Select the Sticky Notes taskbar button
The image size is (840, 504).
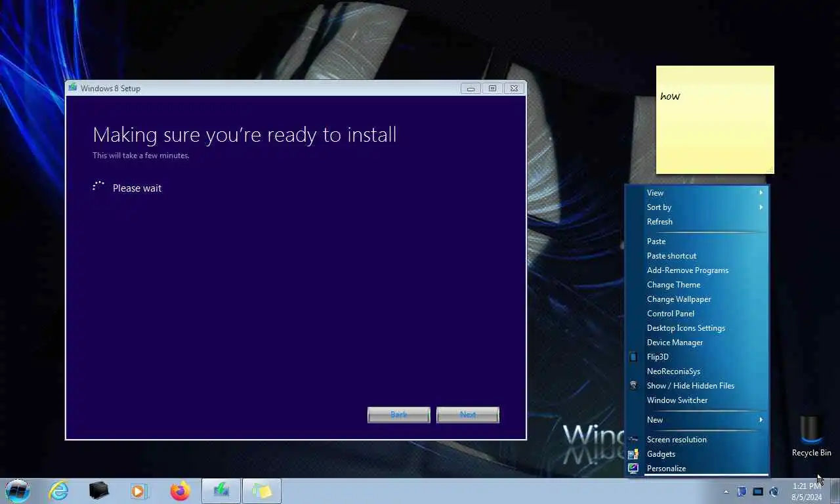click(x=262, y=491)
